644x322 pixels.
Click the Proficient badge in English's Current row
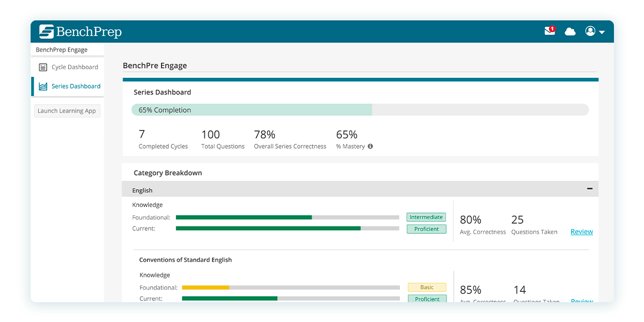tap(426, 229)
